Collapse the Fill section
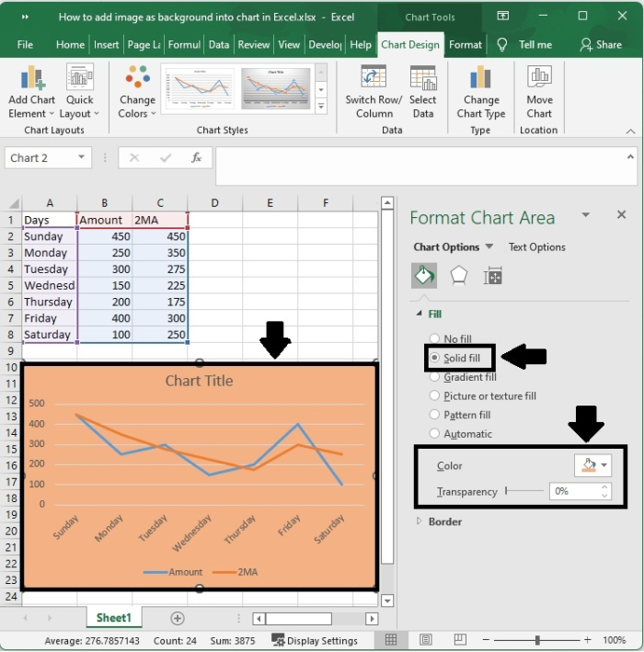The height and width of the screenshot is (652, 644). 420,314
